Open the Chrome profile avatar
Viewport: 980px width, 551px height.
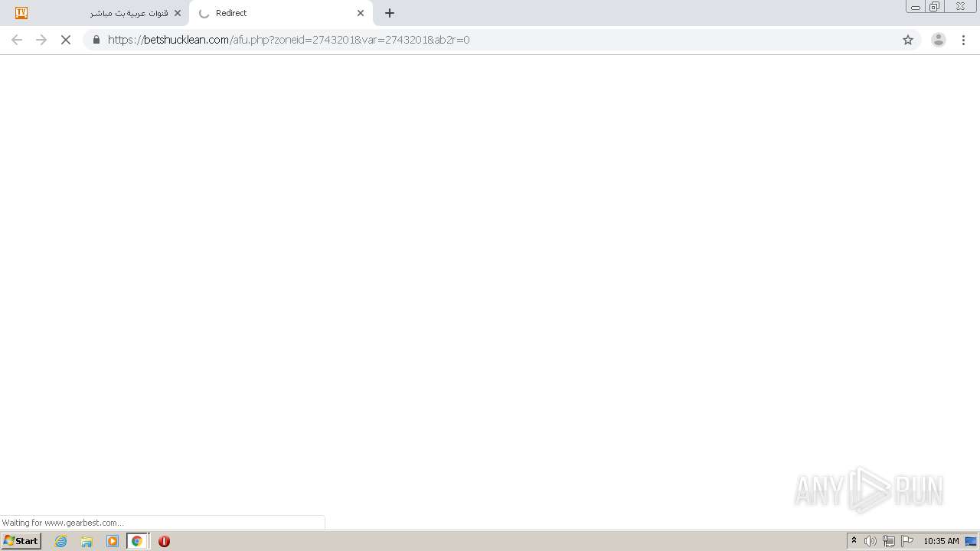click(x=939, y=40)
